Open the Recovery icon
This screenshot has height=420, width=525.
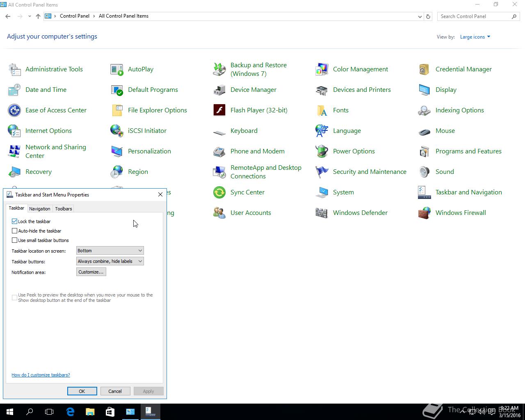click(x=14, y=172)
